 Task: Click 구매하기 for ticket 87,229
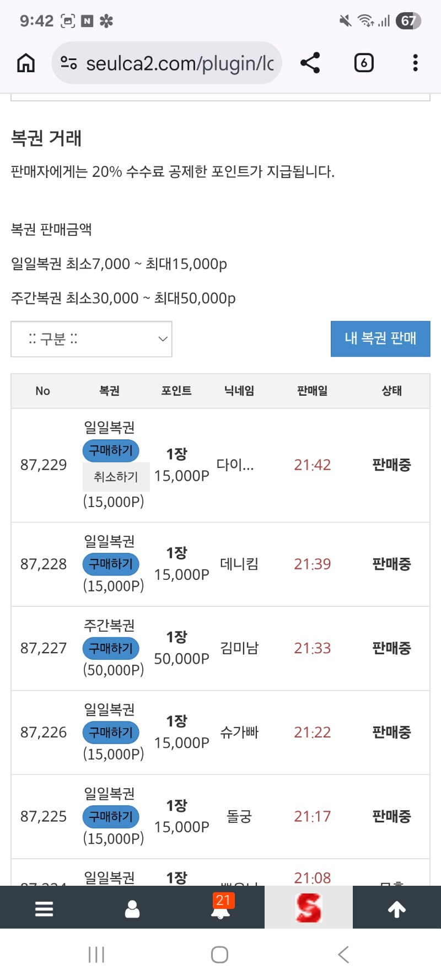coord(111,450)
